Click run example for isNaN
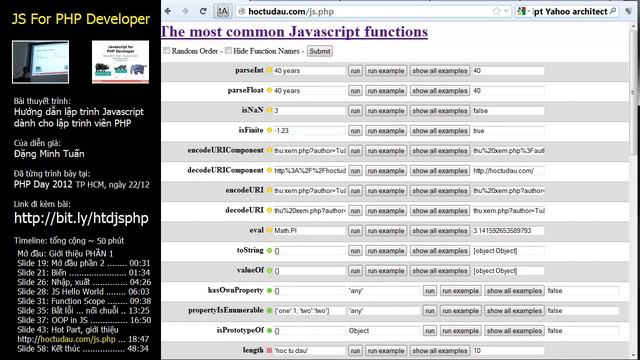Viewport: 640px width, 360px height. [386, 111]
